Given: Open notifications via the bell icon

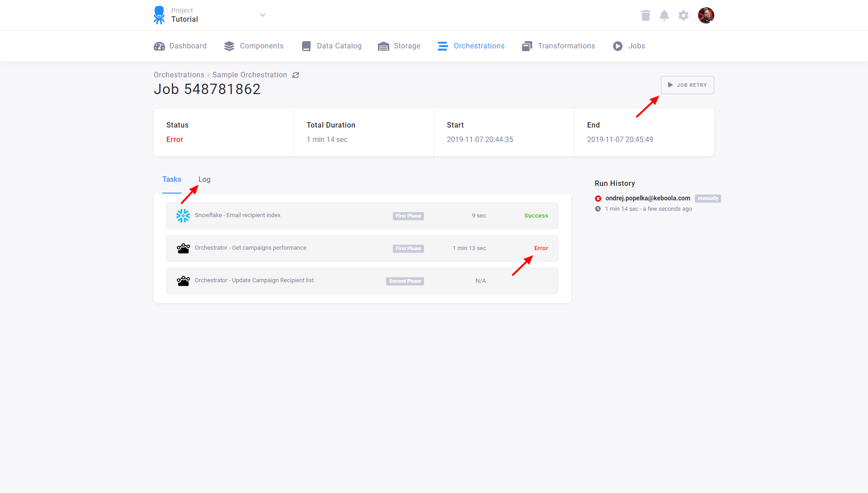Looking at the screenshot, I should pyautogui.click(x=665, y=15).
